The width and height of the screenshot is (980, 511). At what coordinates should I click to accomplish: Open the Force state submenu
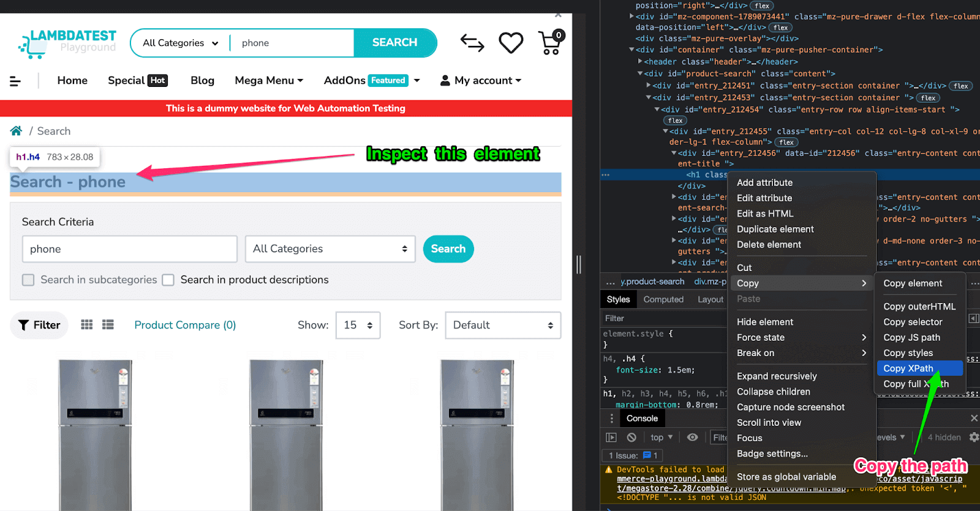click(x=802, y=338)
